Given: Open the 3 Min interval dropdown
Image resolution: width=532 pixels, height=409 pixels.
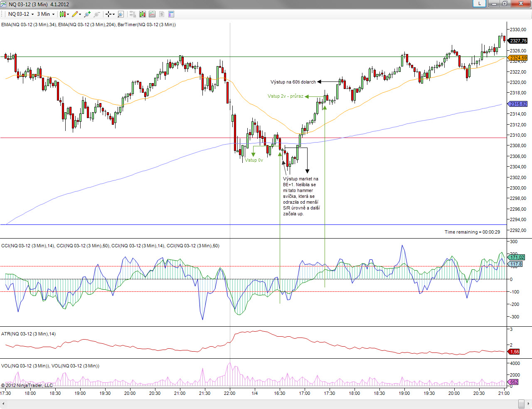Looking at the screenshot, I should tap(46, 14).
